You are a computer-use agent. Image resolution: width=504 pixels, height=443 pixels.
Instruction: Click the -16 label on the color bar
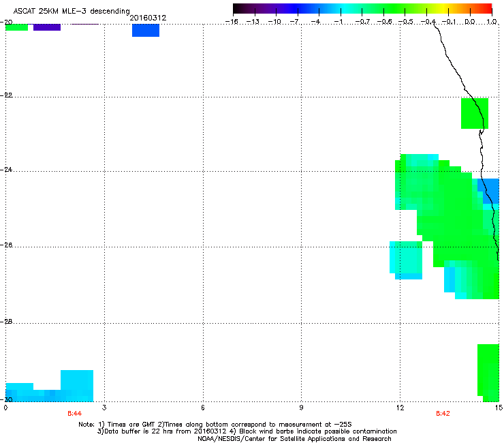[232, 22]
